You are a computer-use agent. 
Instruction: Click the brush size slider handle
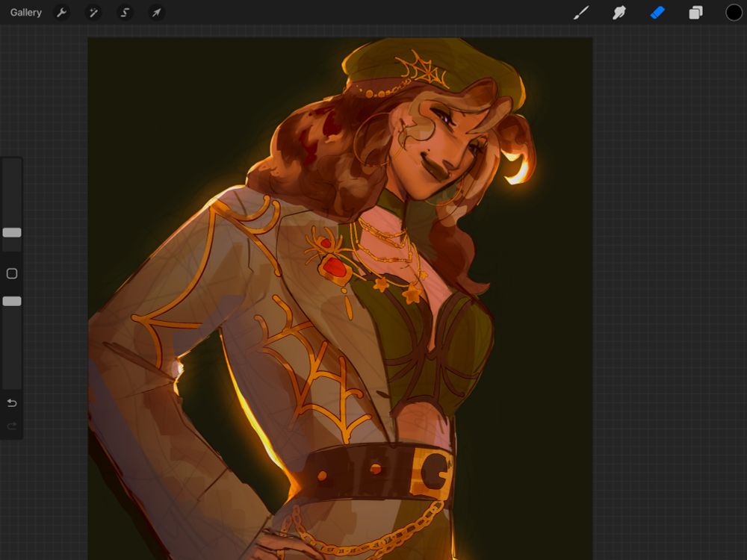click(x=12, y=232)
